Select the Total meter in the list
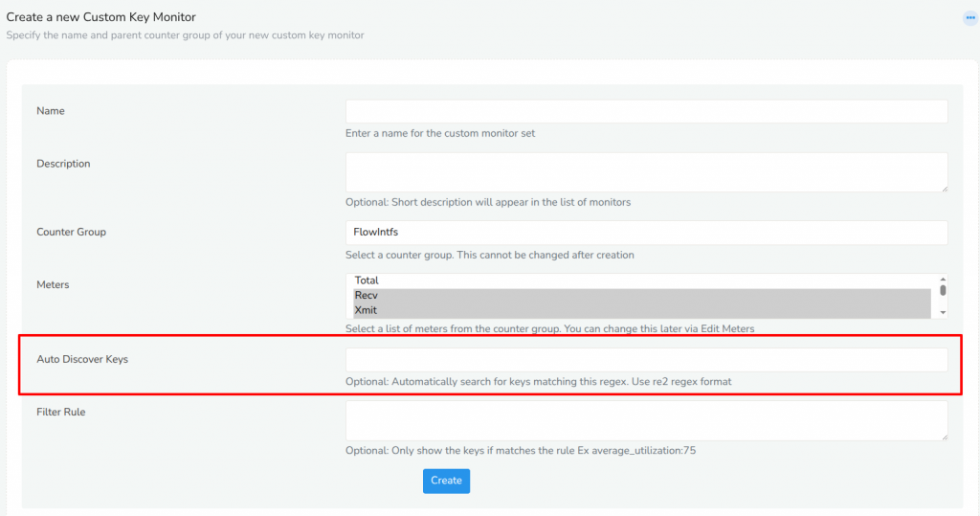Screen dimensions: 980x516 (641, 280)
